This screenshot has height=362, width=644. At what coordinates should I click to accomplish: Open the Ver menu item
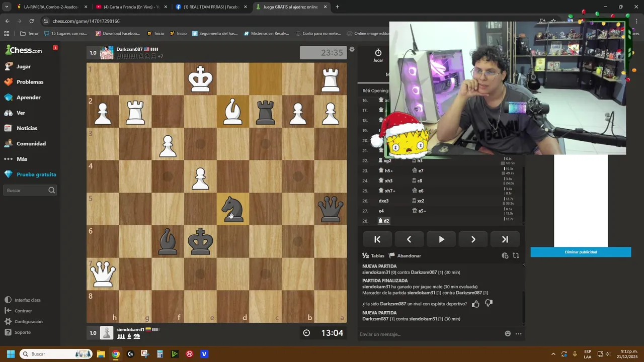(x=15, y=113)
